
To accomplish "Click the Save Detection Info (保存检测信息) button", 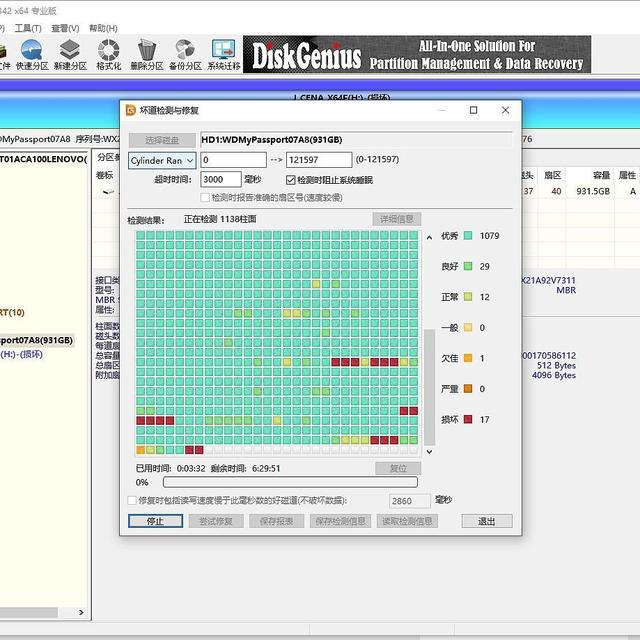I will tap(340, 521).
